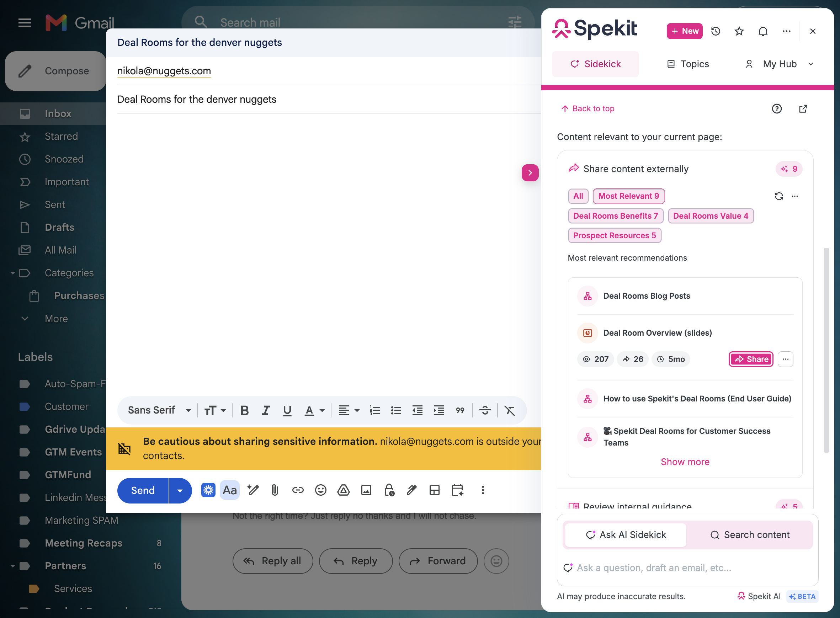The height and width of the screenshot is (618, 840).
Task: Apply bold formatting in compose toolbar
Action: (244, 410)
